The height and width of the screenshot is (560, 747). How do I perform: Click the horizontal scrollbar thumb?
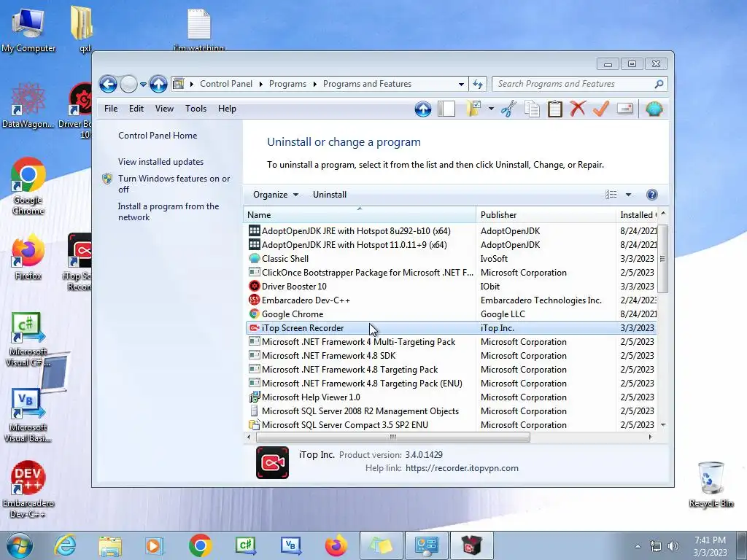coord(393,437)
